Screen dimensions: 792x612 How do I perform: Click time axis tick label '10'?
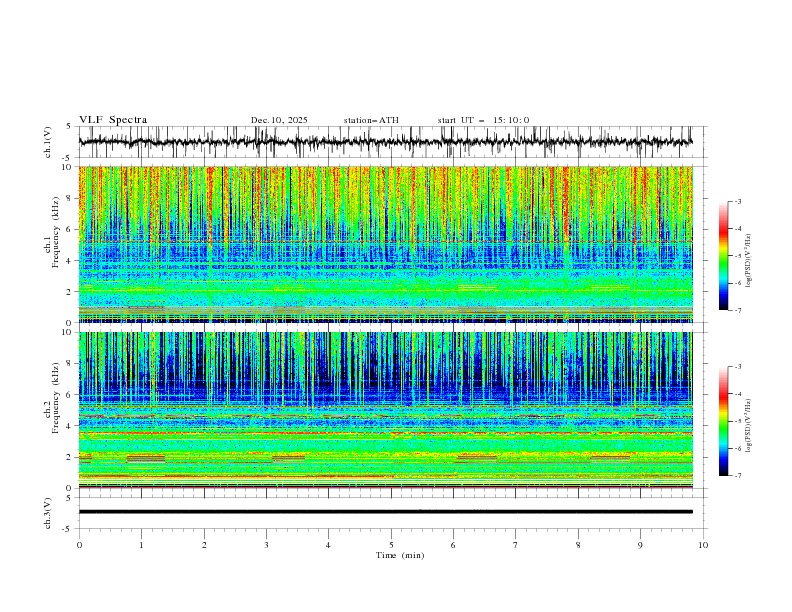point(703,545)
